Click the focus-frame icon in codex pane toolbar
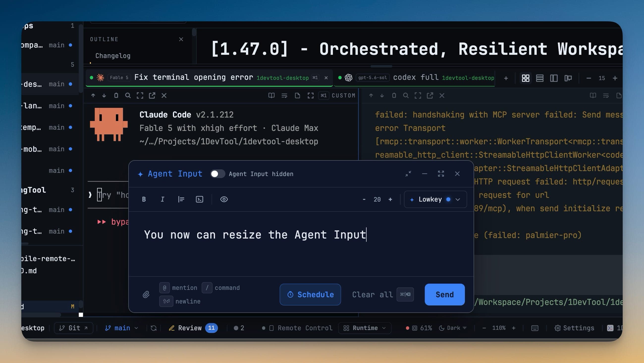This screenshot has height=363, width=644. tap(418, 95)
